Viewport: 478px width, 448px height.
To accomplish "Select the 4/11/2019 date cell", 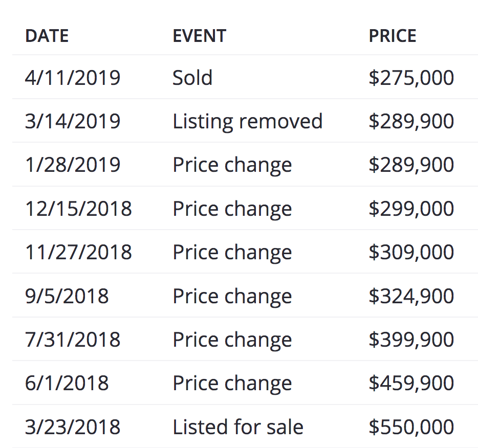I will 73,78.
